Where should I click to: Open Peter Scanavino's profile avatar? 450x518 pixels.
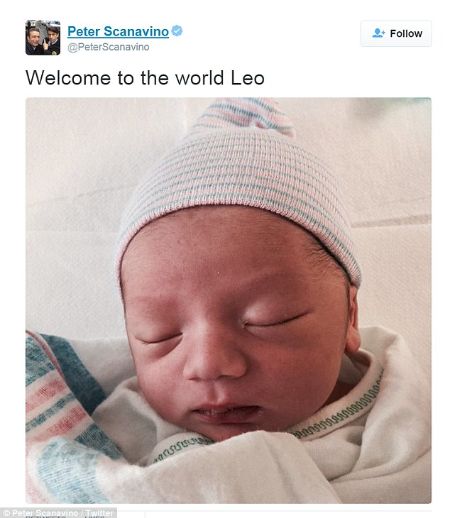43,37
